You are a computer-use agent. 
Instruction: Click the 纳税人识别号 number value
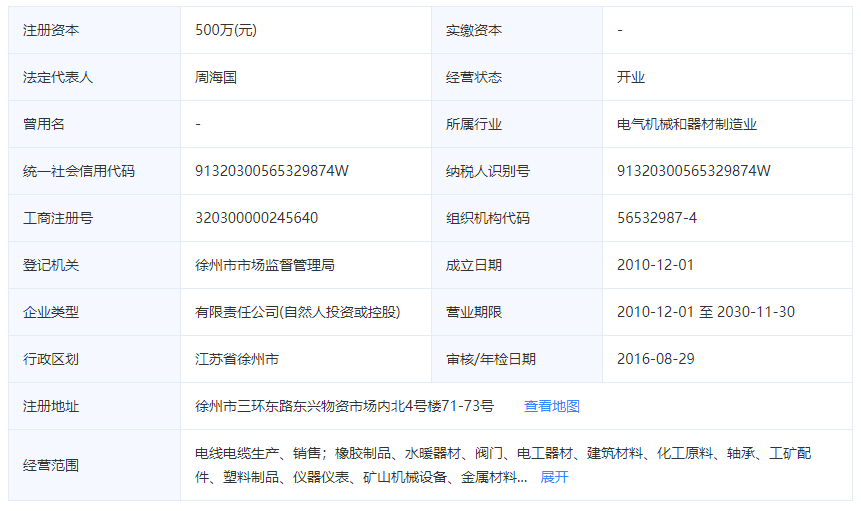pyautogui.click(x=694, y=171)
